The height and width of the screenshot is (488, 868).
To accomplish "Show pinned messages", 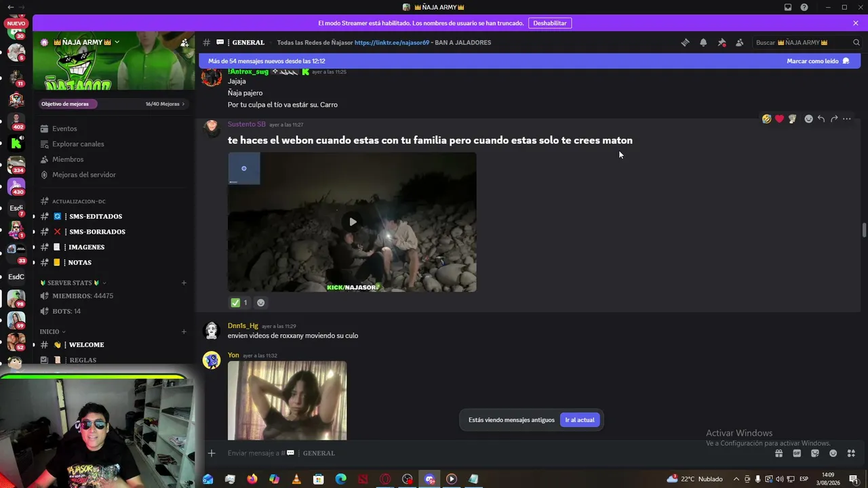I will coord(722,42).
